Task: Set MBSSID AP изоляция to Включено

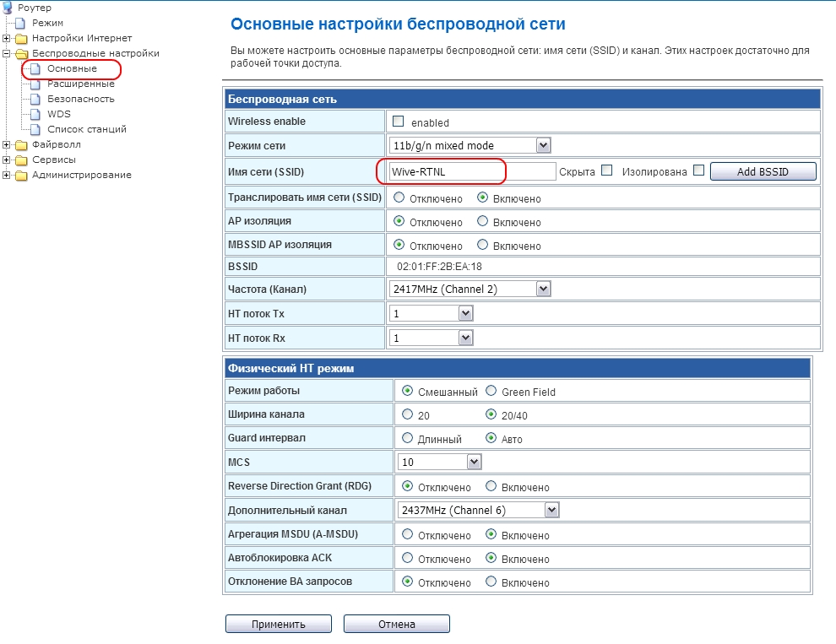Action: [x=482, y=244]
